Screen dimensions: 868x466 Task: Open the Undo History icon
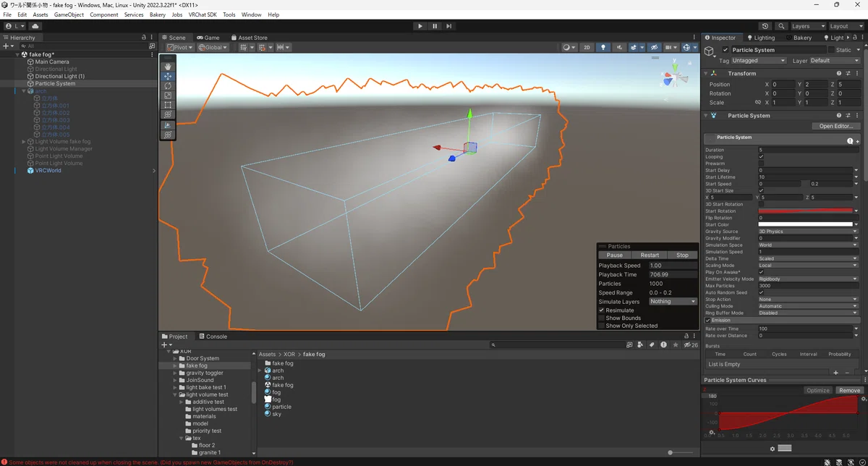[x=766, y=26]
